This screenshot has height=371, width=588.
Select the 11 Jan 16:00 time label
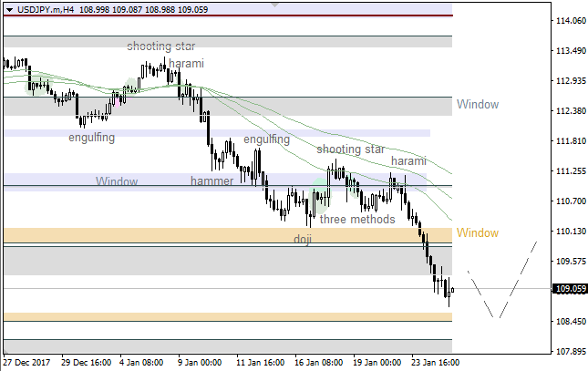click(260, 363)
